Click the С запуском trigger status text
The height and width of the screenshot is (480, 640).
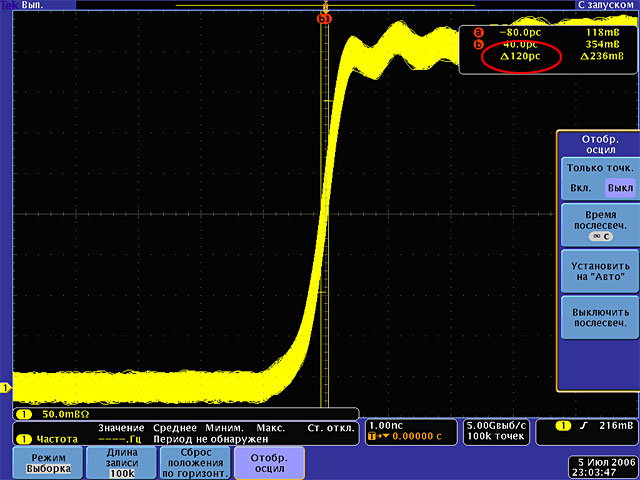608,5
